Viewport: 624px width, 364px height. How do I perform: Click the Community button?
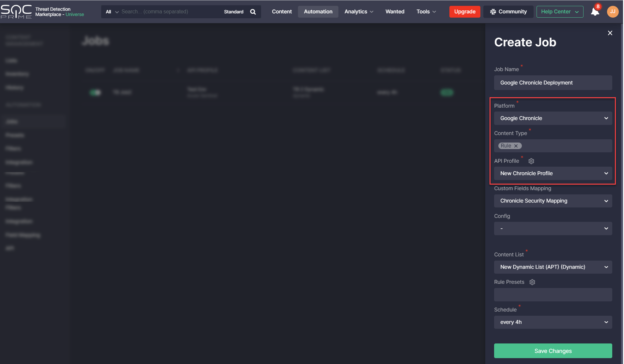(508, 12)
